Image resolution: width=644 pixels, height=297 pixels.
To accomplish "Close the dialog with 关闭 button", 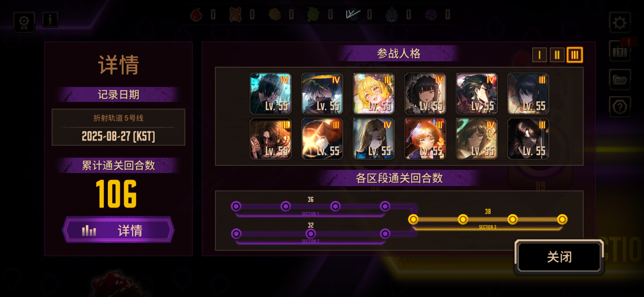I will point(559,257).
